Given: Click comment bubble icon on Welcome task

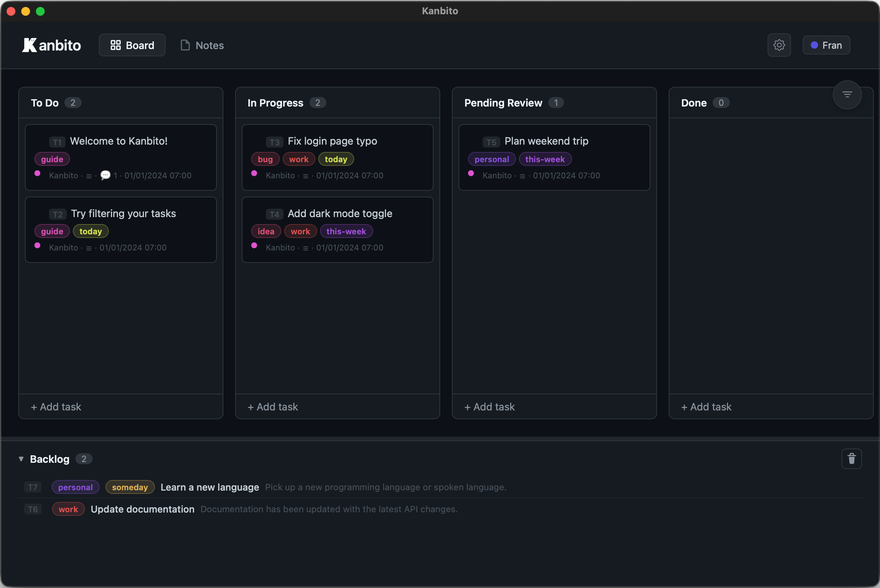Looking at the screenshot, I should pyautogui.click(x=105, y=175).
